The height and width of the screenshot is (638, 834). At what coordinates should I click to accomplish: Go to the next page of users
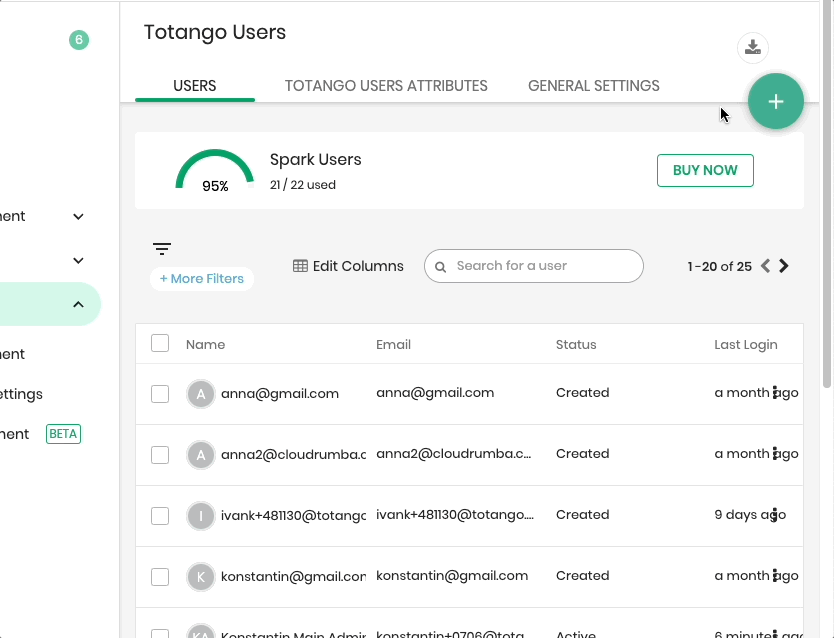pos(783,266)
